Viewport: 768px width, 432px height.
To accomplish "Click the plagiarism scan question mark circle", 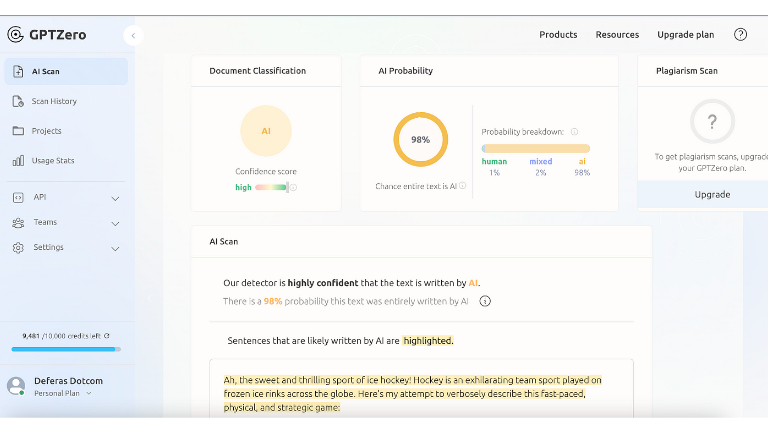I will [x=712, y=121].
